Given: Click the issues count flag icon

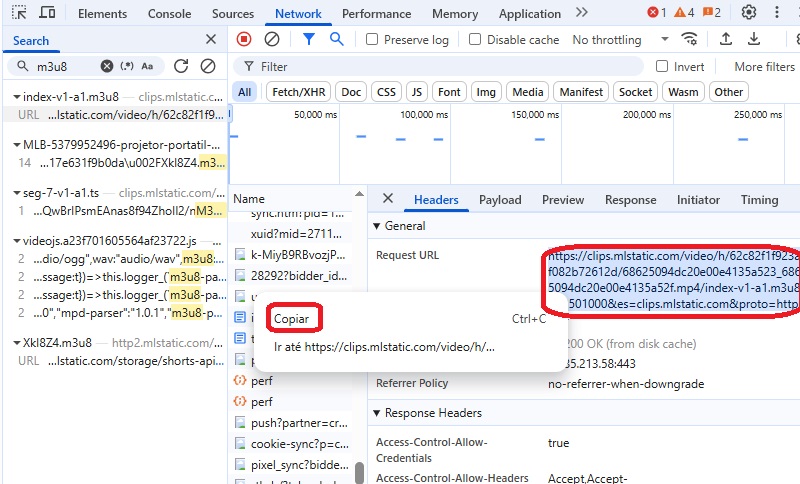Looking at the screenshot, I should click(708, 13).
